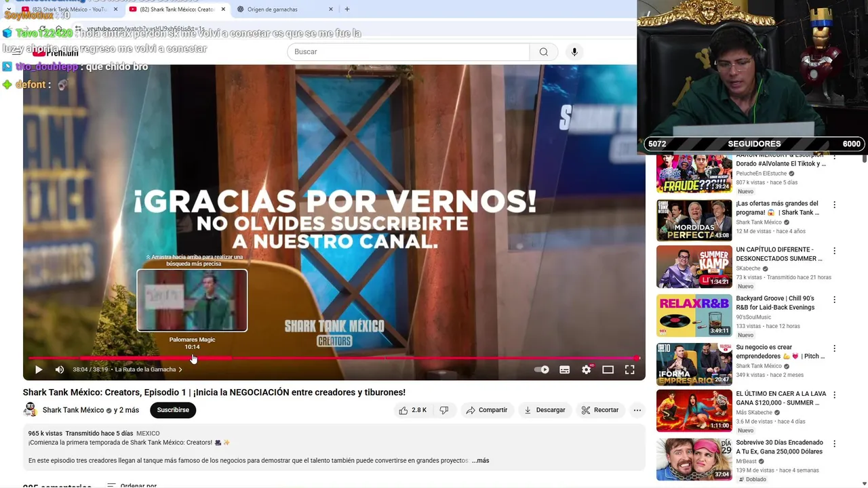Image resolution: width=868 pixels, height=488 pixels.
Task: Dislike the video with thumbs-down icon
Action: coord(444,410)
